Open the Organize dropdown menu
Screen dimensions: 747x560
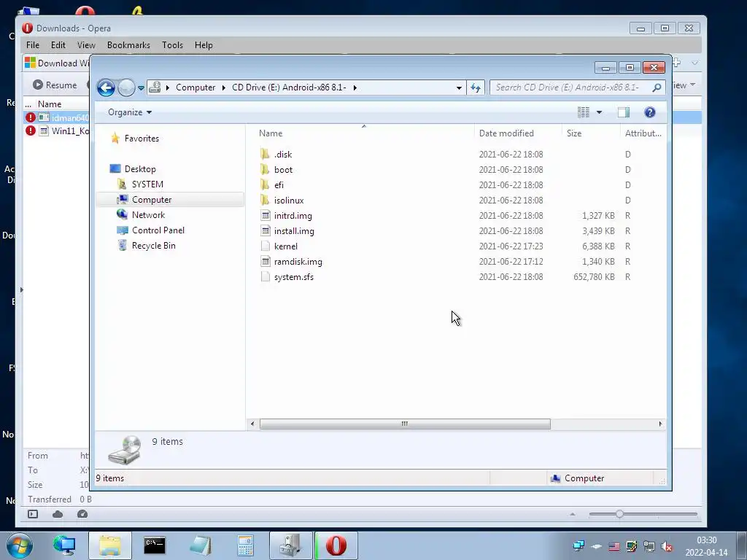point(130,112)
